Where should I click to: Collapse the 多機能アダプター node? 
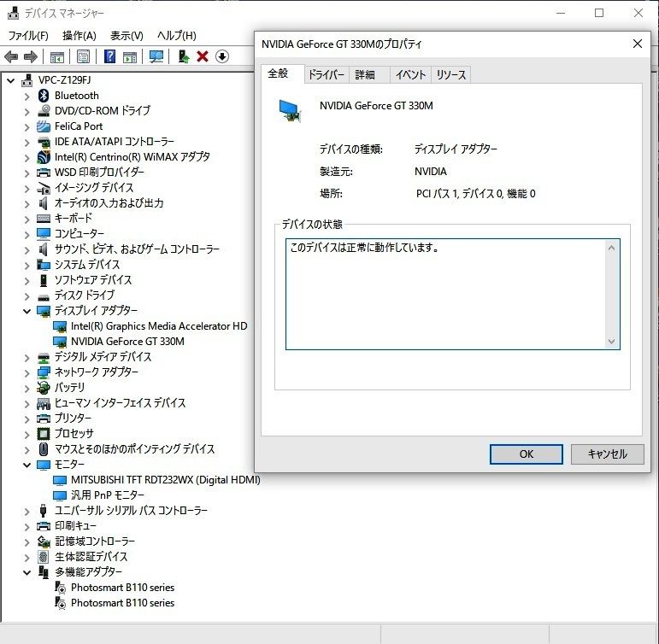pyautogui.click(x=27, y=572)
